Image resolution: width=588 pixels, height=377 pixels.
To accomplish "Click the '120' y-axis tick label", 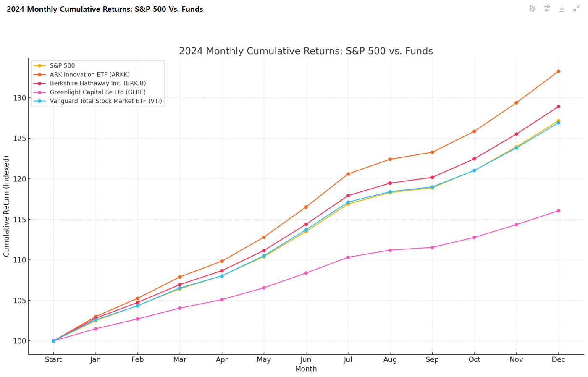I will click(19, 179).
